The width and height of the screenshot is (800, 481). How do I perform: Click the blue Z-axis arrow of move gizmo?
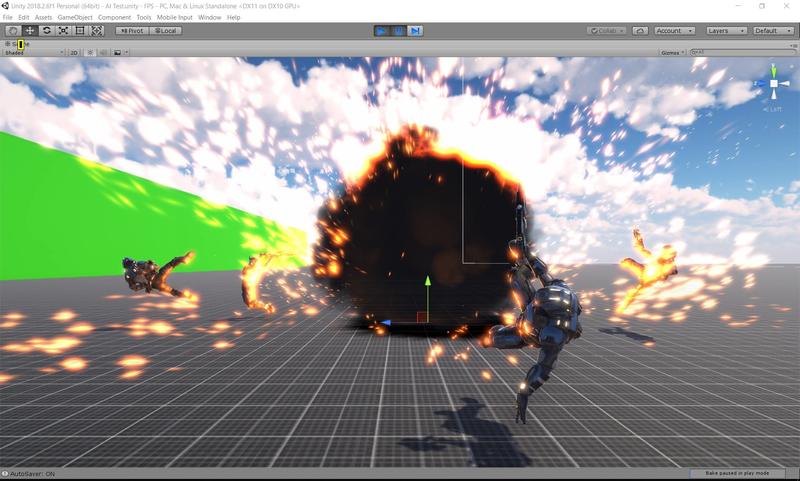[386, 322]
